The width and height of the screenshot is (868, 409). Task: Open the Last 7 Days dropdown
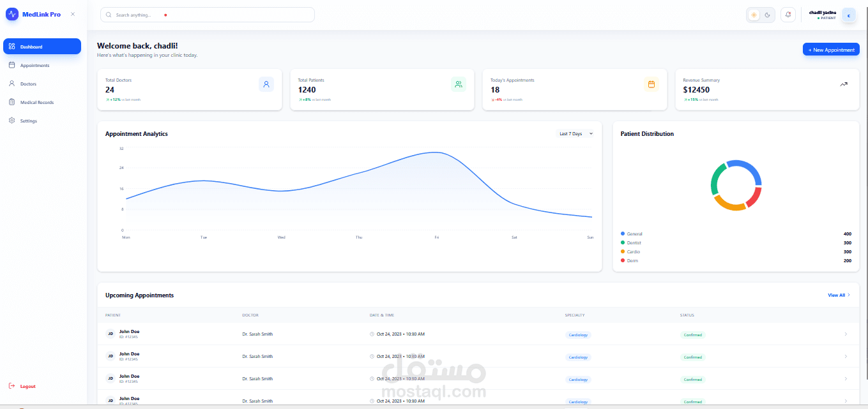[x=576, y=134]
